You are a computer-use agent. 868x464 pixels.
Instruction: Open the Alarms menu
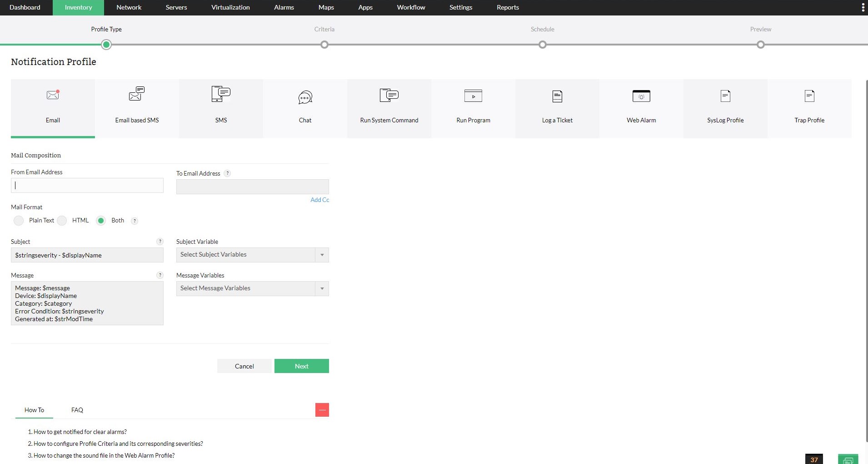[284, 7]
